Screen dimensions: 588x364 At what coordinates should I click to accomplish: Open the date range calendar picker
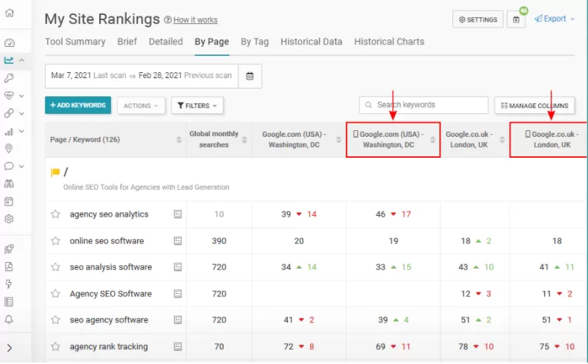pyautogui.click(x=250, y=76)
